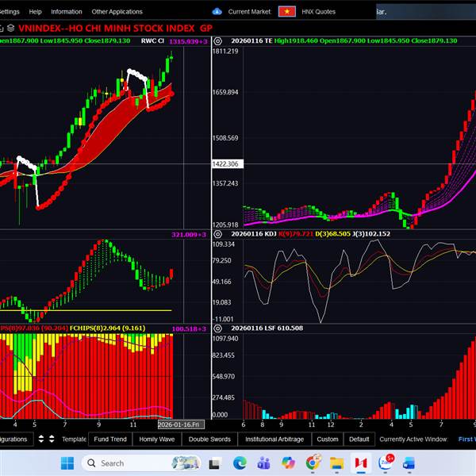Open Microsoft Edge from the taskbar
Image resolution: width=476 pixels, height=476 pixels.
[240, 463]
